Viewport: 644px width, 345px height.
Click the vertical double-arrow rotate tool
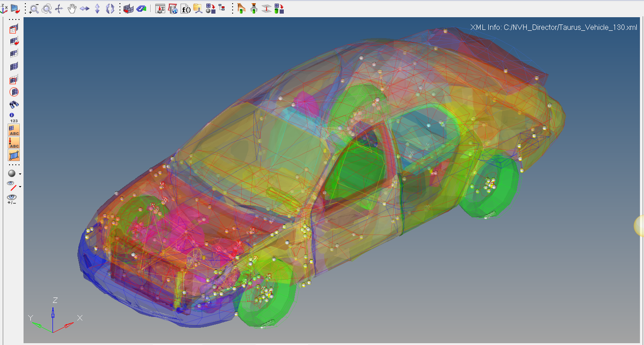pyautogui.click(x=97, y=9)
